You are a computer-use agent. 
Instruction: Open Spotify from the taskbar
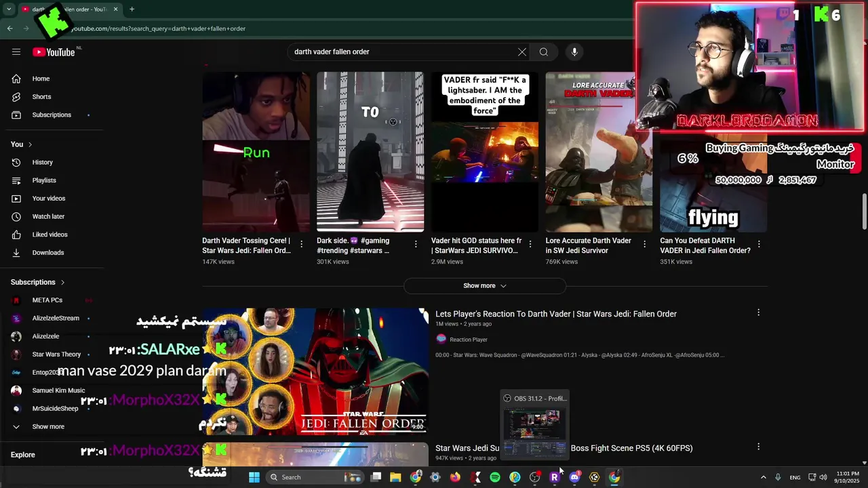(x=495, y=477)
